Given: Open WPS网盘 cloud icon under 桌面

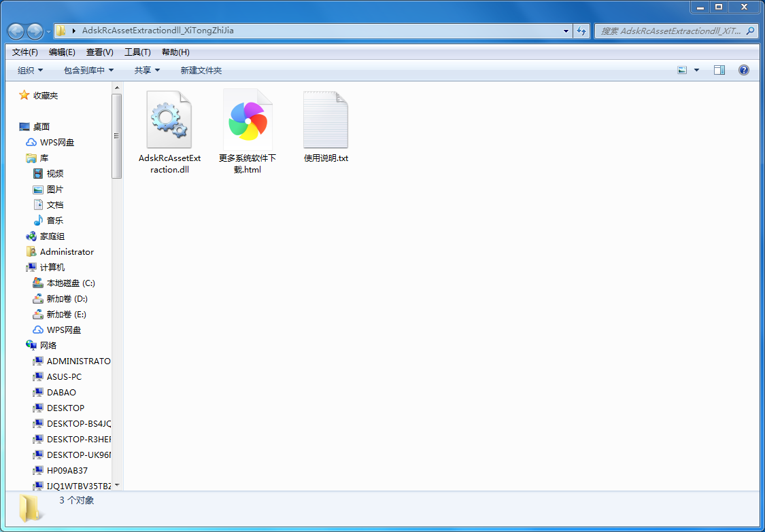Looking at the screenshot, I should [31, 143].
